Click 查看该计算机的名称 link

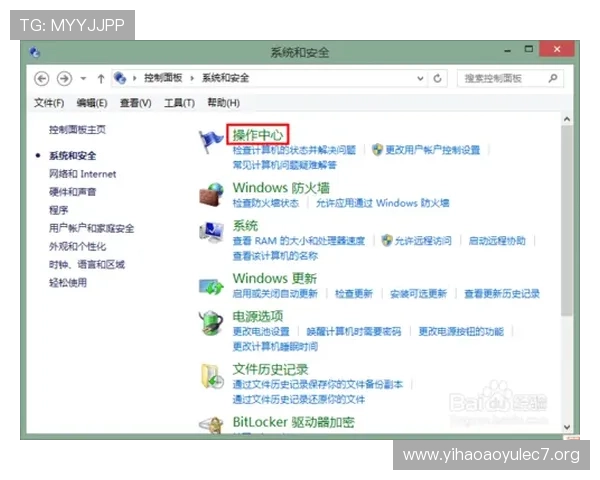[276, 256]
